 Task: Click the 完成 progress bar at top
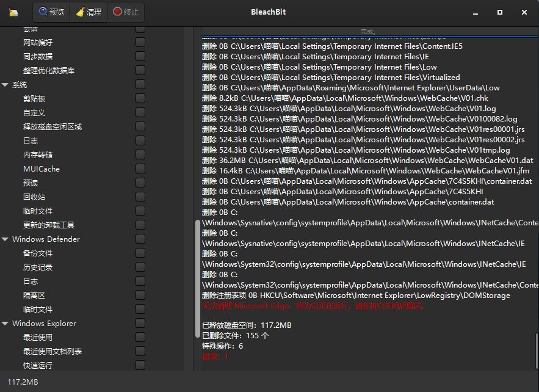368,31
